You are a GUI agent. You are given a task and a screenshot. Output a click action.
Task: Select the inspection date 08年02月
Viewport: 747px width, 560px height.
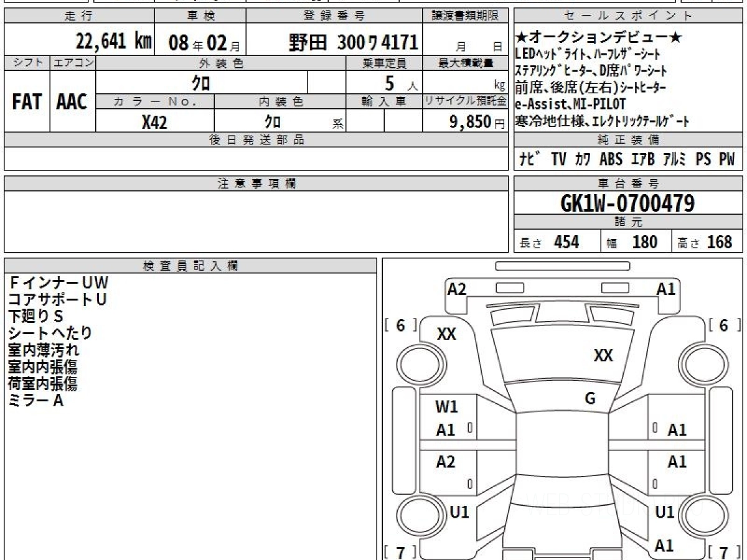point(204,43)
